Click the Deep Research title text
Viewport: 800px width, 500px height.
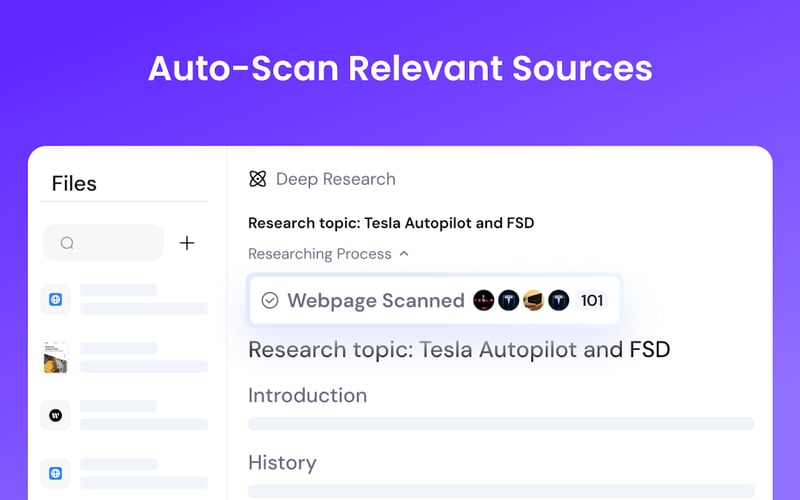click(x=336, y=179)
